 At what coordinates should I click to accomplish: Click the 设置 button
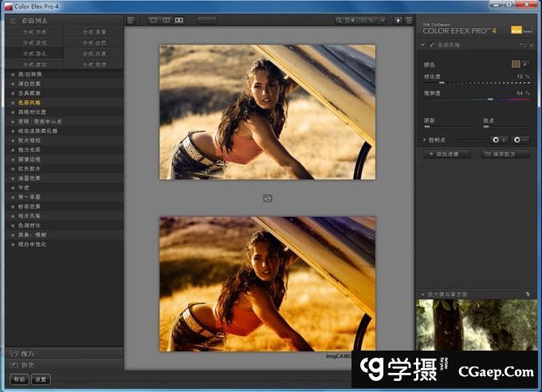41,379
